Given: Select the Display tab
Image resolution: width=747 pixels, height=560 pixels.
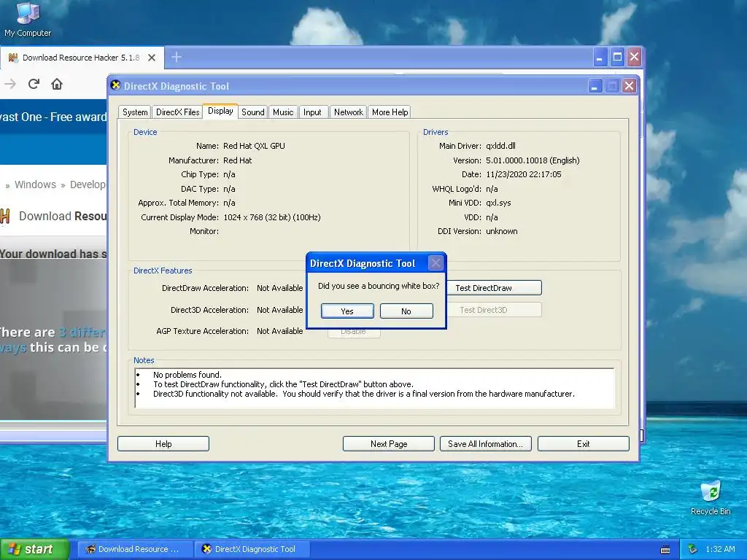Looking at the screenshot, I should tap(220, 111).
